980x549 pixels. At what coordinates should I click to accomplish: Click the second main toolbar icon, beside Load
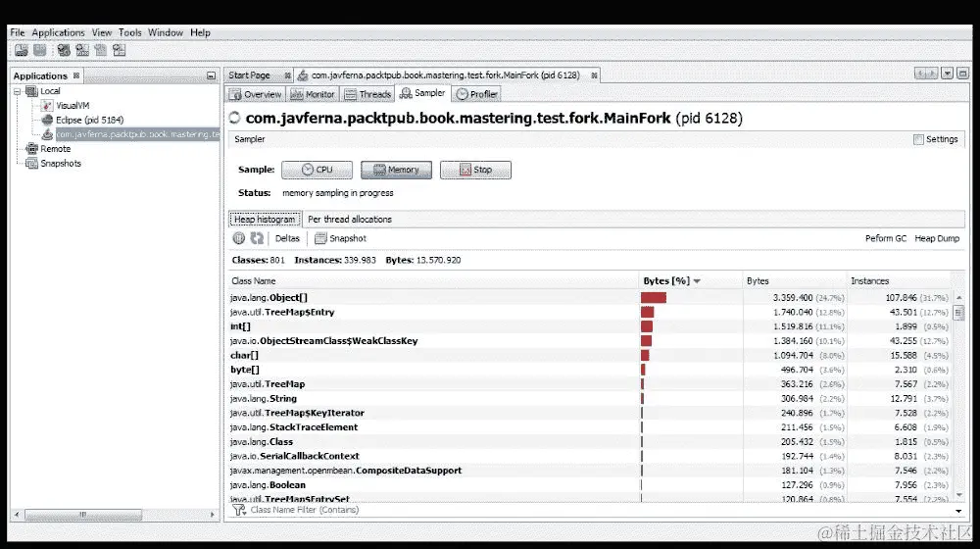tap(40, 50)
